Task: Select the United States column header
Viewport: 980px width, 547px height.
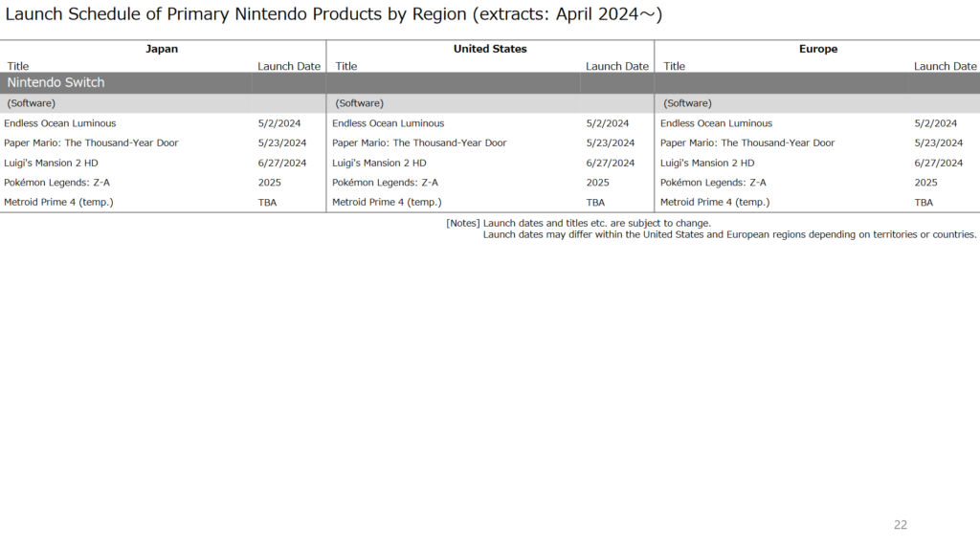Action: coord(490,49)
